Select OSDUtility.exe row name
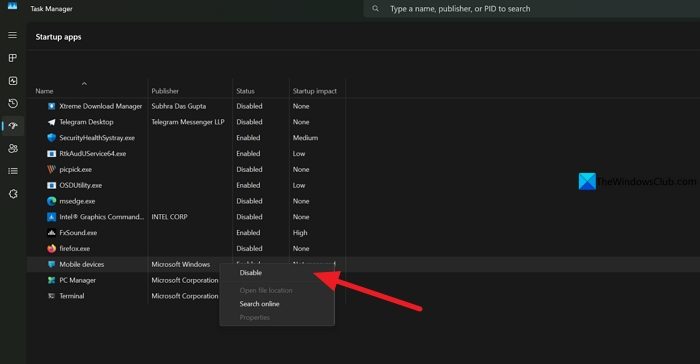The width and height of the screenshot is (700, 364). [80, 185]
